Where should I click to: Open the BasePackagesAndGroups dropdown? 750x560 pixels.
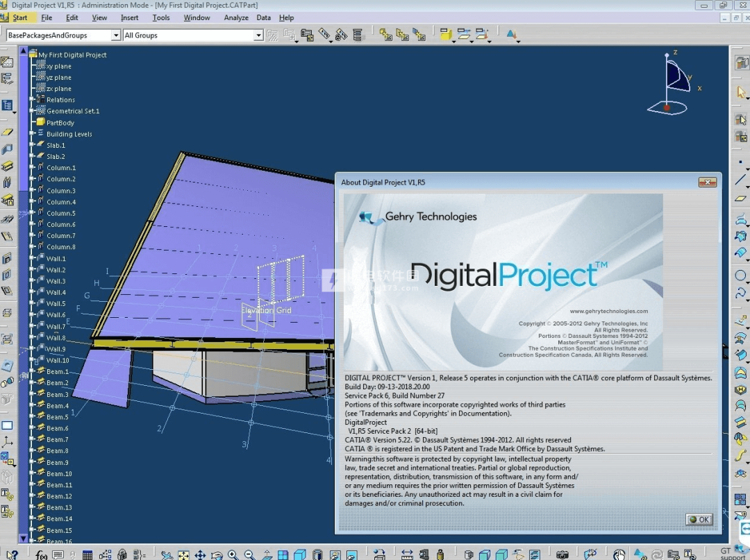[116, 35]
